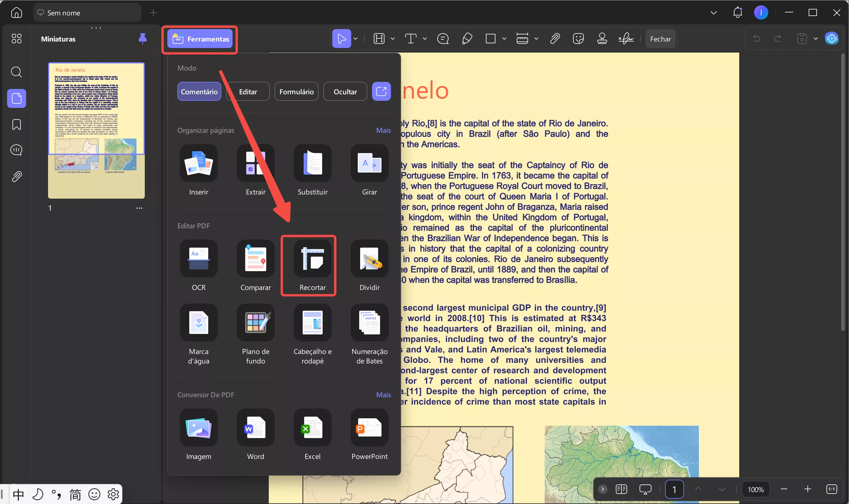Click the attachment paperclip in toolbar
This screenshot has height=504, width=849.
pyautogui.click(x=555, y=39)
